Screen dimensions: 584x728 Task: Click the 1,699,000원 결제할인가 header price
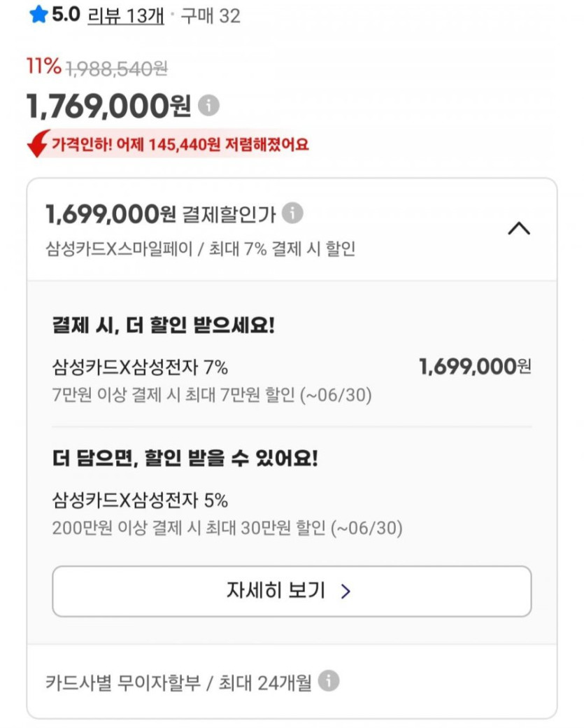[111, 213]
